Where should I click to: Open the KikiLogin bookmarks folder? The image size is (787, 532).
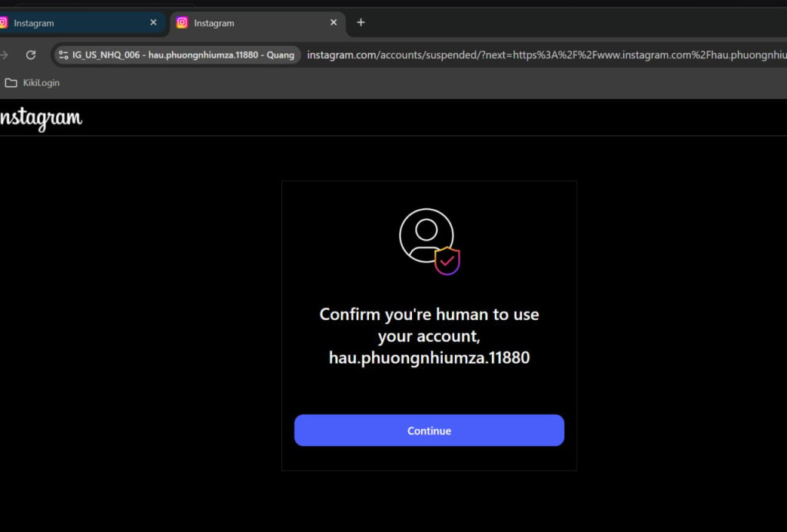(32, 83)
